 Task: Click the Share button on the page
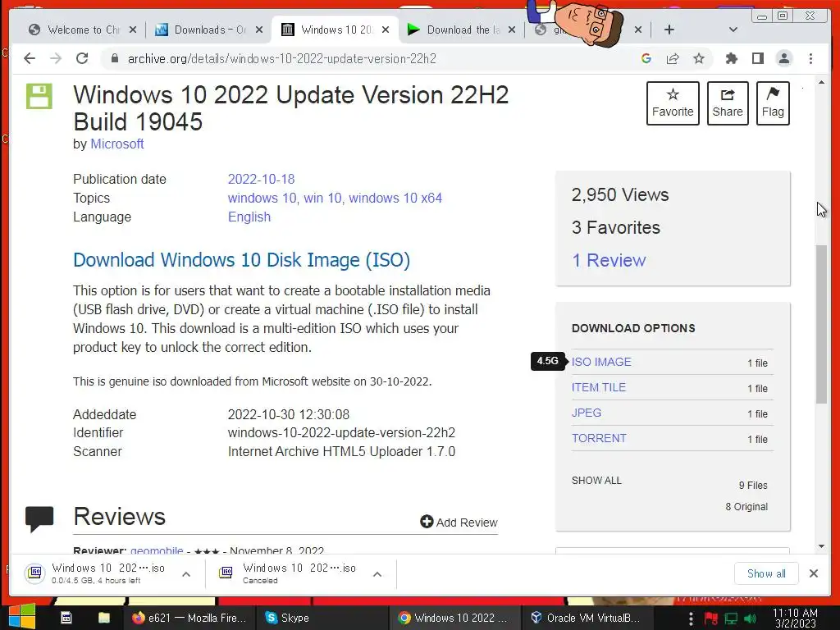pos(728,103)
